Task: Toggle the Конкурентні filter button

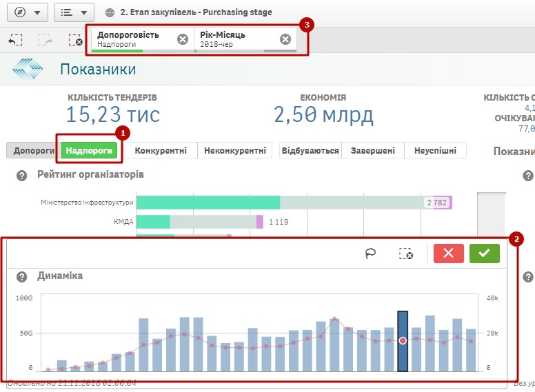Action: click(x=161, y=150)
